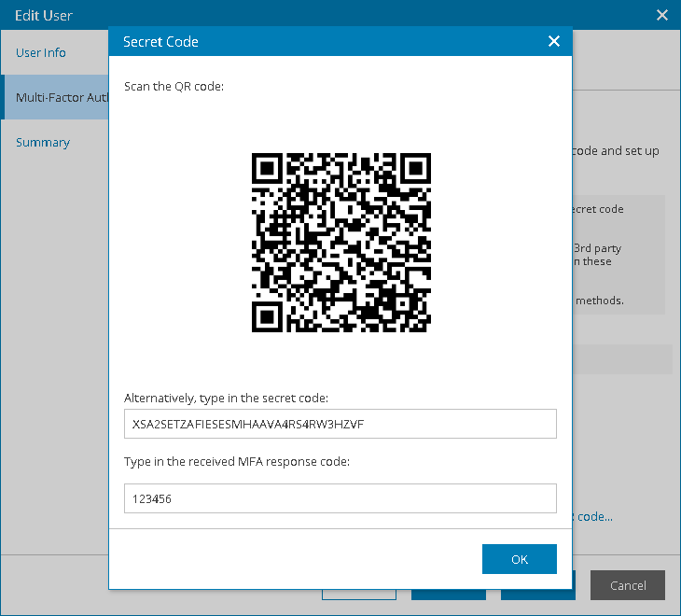
Task: Close the Secret Code dialog
Action: (554, 41)
